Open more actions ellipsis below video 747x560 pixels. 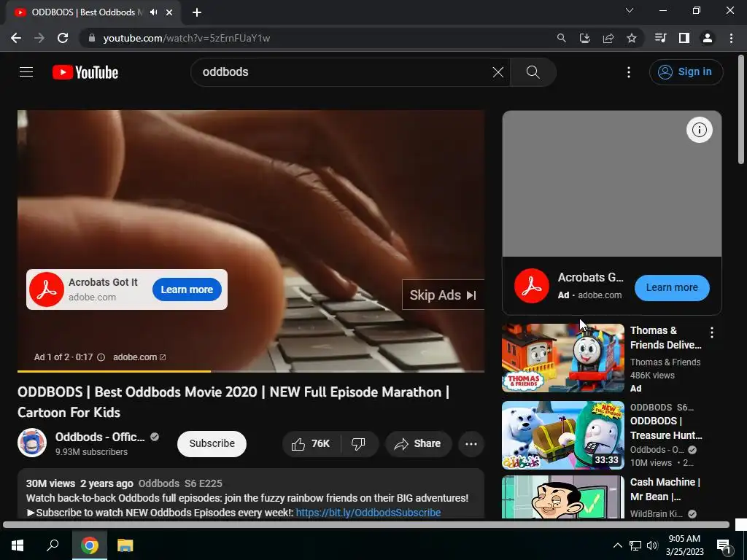[x=471, y=444]
